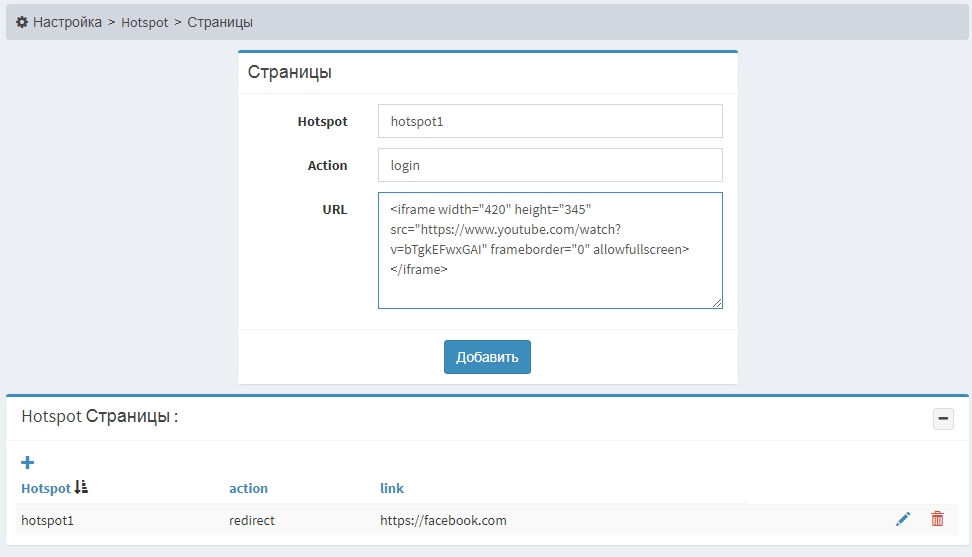Sort the table by the action column header
Image resolution: width=972 pixels, height=557 pixels.
tap(248, 488)
